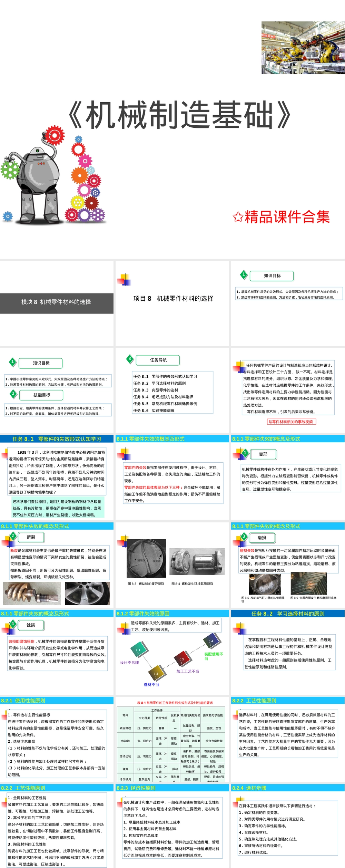
Task: Click header 8.2.1 使用性能原则
Action: tap(57, 701)
